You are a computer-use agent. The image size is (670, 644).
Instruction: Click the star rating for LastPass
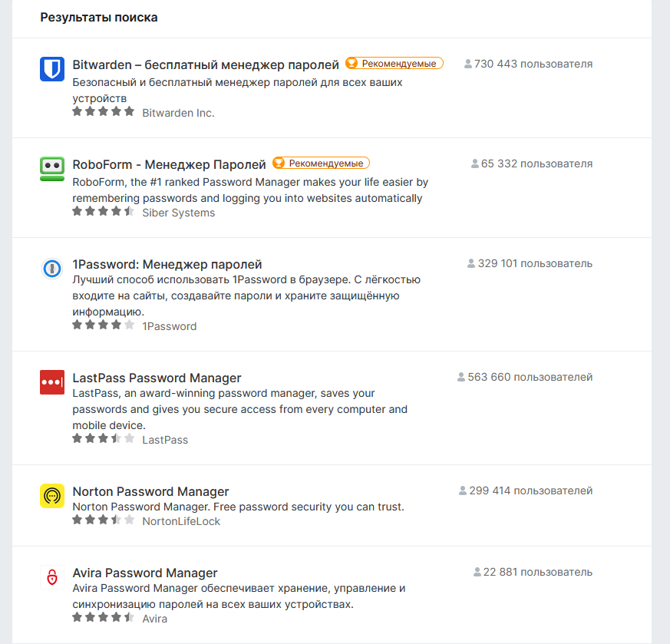tap(104, 439)
